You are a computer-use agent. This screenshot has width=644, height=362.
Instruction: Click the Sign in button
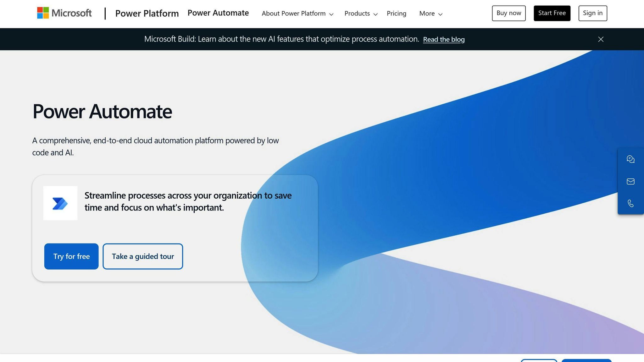click(592, 13)
